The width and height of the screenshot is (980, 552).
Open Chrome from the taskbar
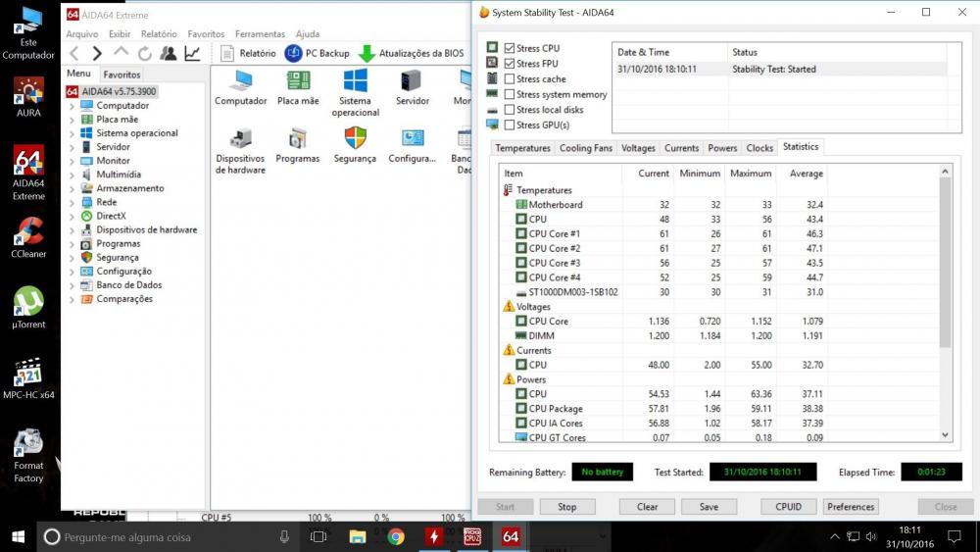(x=396, y=536)
